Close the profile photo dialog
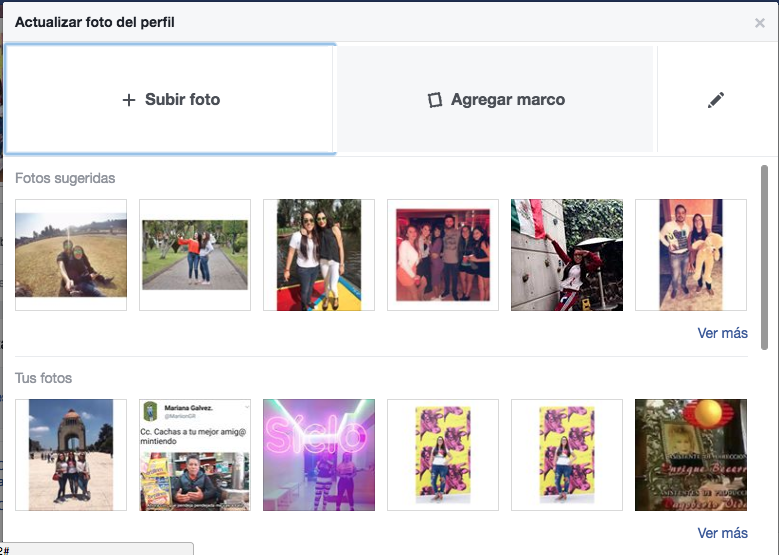The height and width of the screenshot is (555, 779). (x=760, y=23)
